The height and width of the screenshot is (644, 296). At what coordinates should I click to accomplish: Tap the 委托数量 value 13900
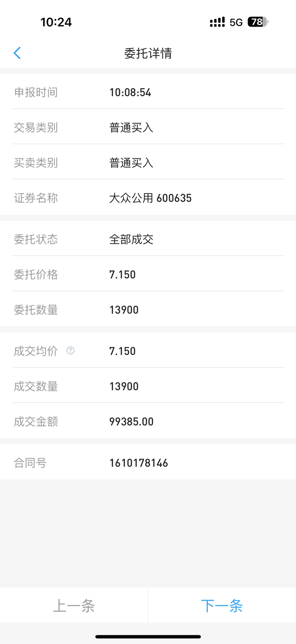[x=124, y=310]
